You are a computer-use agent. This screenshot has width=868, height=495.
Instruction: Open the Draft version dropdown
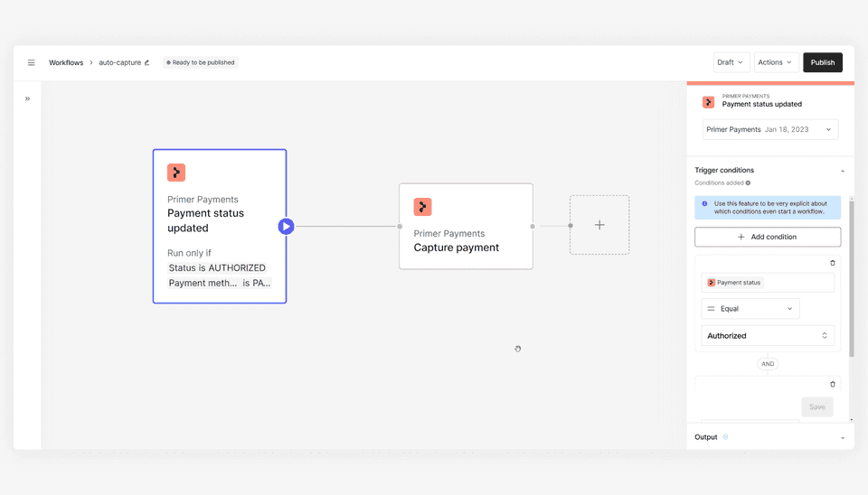(731, 62)
